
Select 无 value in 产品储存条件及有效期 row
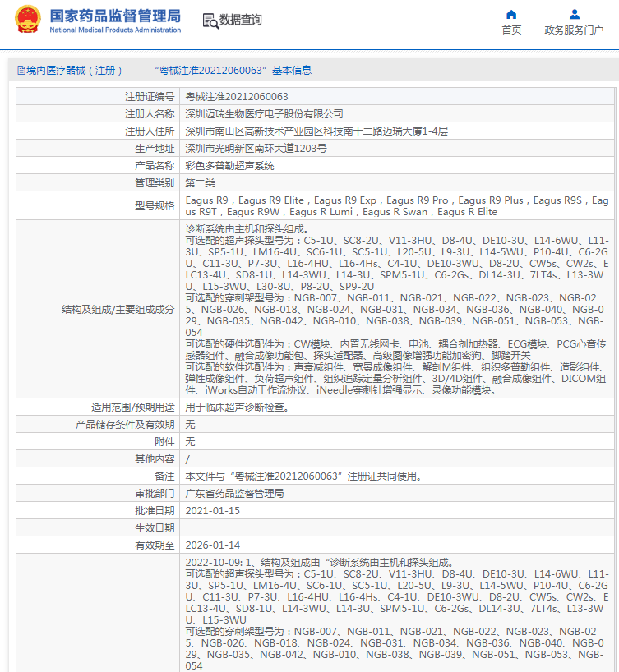coord(190,424)
